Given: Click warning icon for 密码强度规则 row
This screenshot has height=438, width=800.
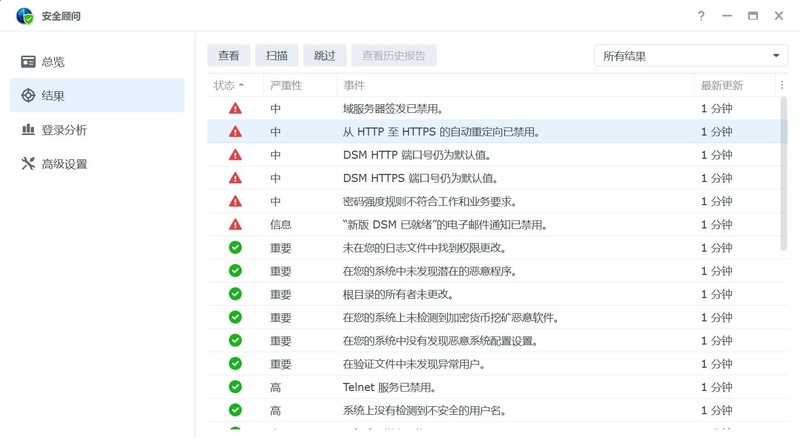Looking at the screenshot, I should click(235, 201).
